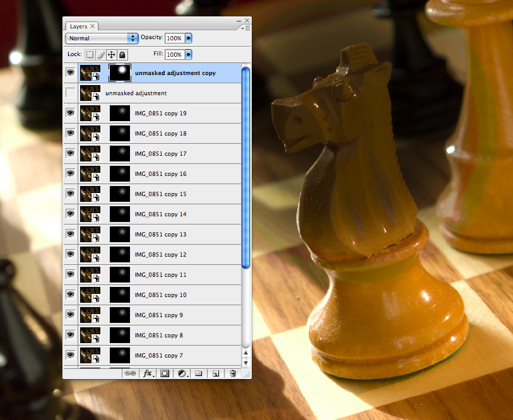Hide the IMG_0851 copy 18 layer
This screenshot has width=513, height=420.
pos(70,133)
